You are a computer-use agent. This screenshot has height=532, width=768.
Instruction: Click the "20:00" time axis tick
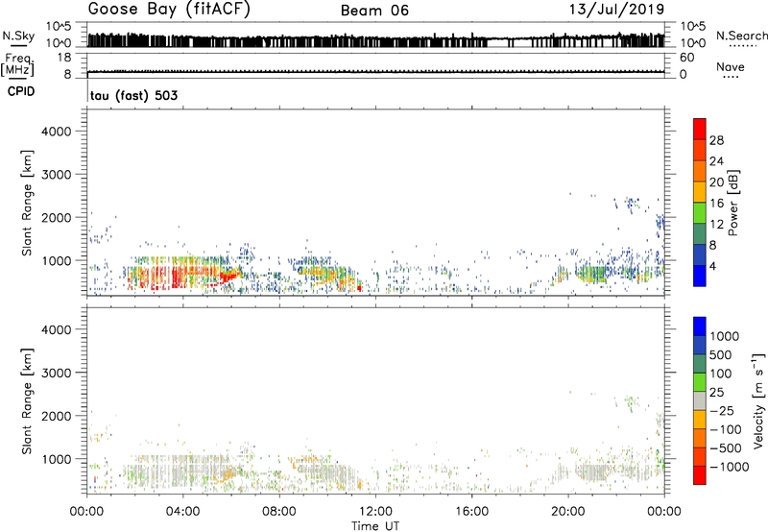568,512
